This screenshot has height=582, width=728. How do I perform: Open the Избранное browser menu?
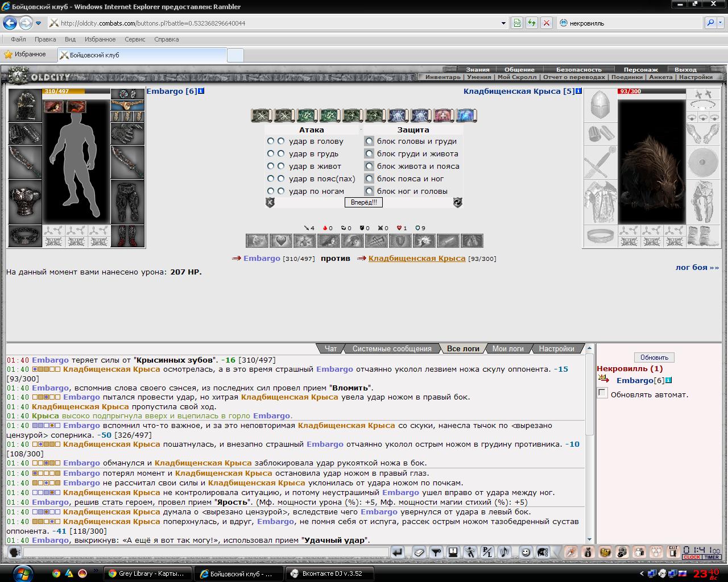pos(100,39)
